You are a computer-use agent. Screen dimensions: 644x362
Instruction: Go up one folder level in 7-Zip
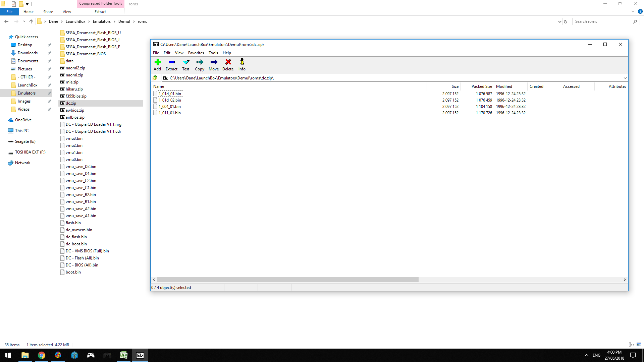click(155, 78)
